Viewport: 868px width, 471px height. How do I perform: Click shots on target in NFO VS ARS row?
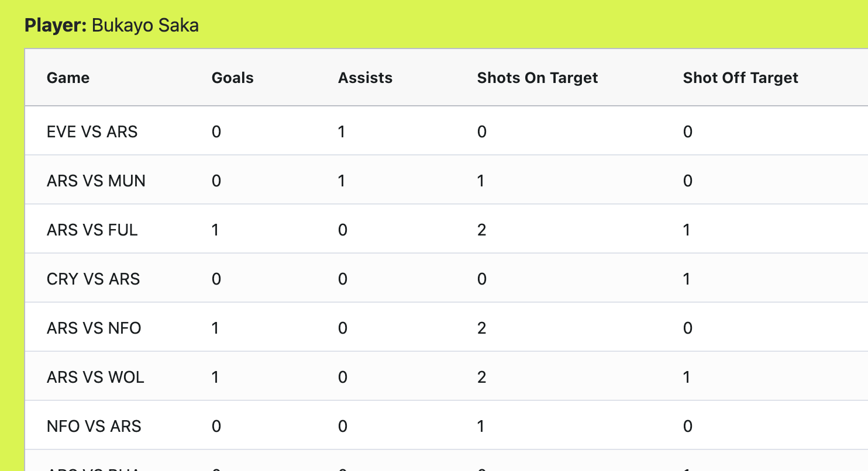481,426
